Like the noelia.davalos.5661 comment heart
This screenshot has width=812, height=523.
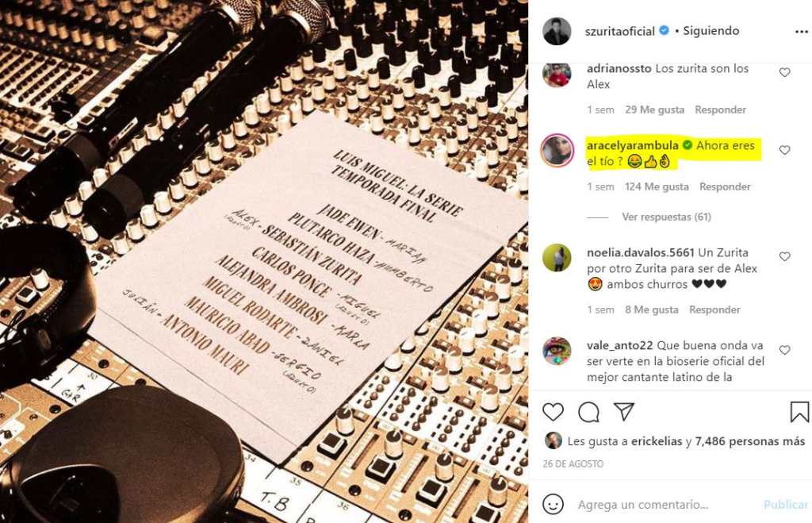pos(784,256)
